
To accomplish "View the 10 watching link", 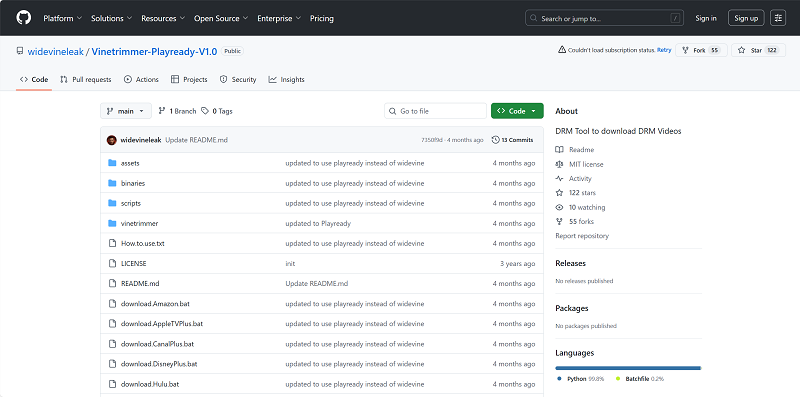I will [580, 207].
